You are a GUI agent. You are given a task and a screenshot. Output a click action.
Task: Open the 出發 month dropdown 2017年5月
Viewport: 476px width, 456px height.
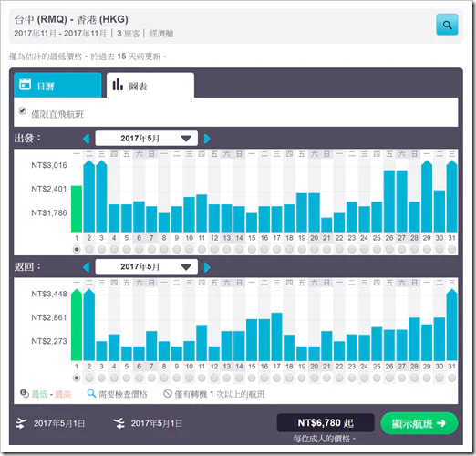click(146, 139)
